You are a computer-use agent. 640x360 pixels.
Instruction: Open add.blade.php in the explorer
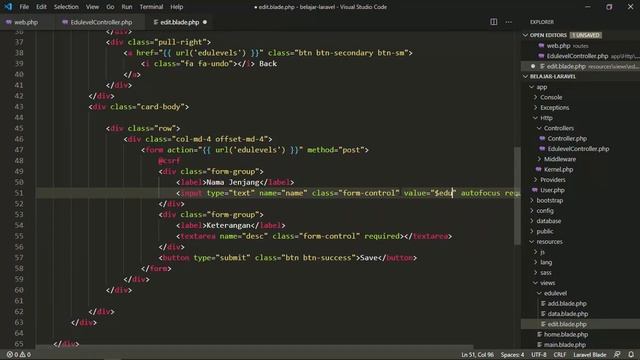567,303
